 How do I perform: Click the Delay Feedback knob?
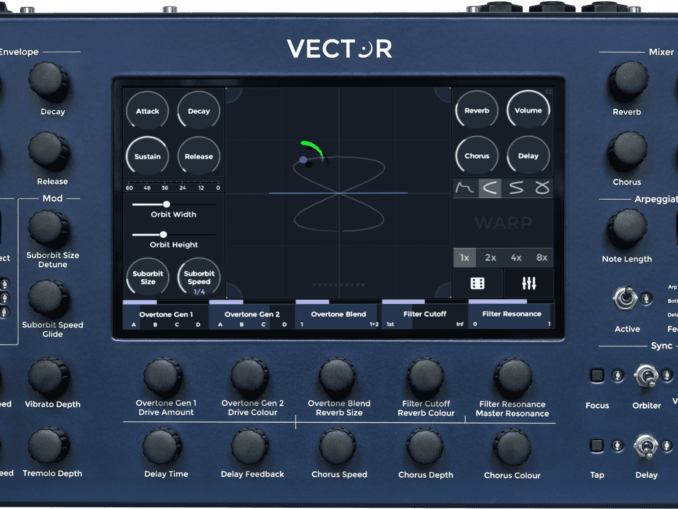pos(250,447)
